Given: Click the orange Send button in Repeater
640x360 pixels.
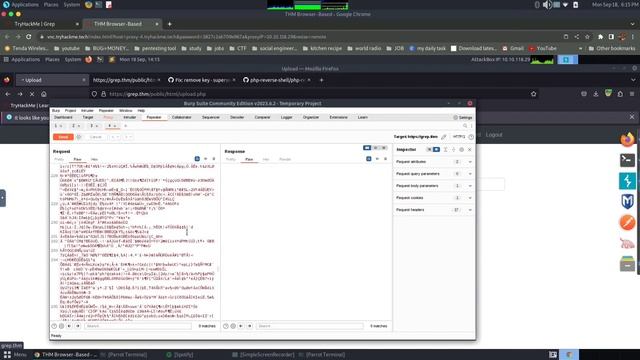Looking at the screenshot, I should 63,137.
